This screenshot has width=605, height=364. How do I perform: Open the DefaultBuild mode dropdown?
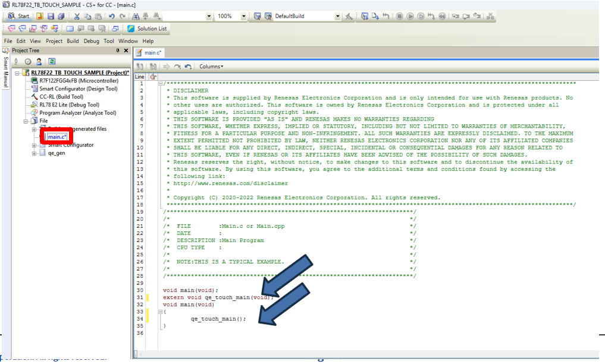pos(338,16)
